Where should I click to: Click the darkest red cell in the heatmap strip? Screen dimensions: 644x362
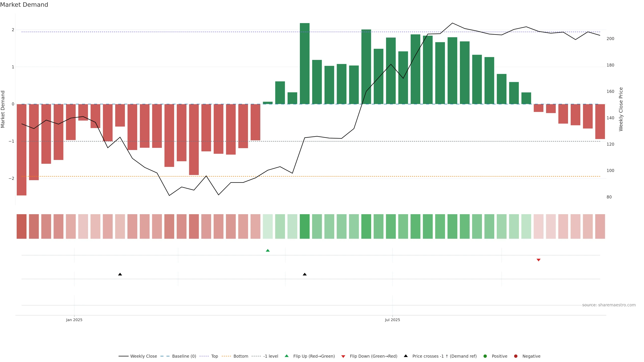tap(21, 226)
